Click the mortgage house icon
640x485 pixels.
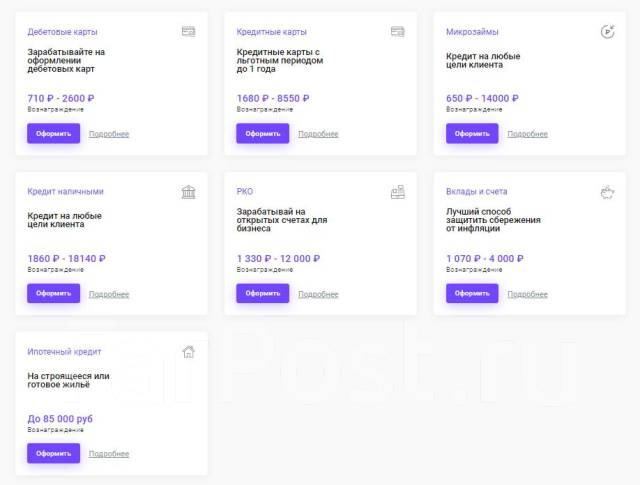188,351
